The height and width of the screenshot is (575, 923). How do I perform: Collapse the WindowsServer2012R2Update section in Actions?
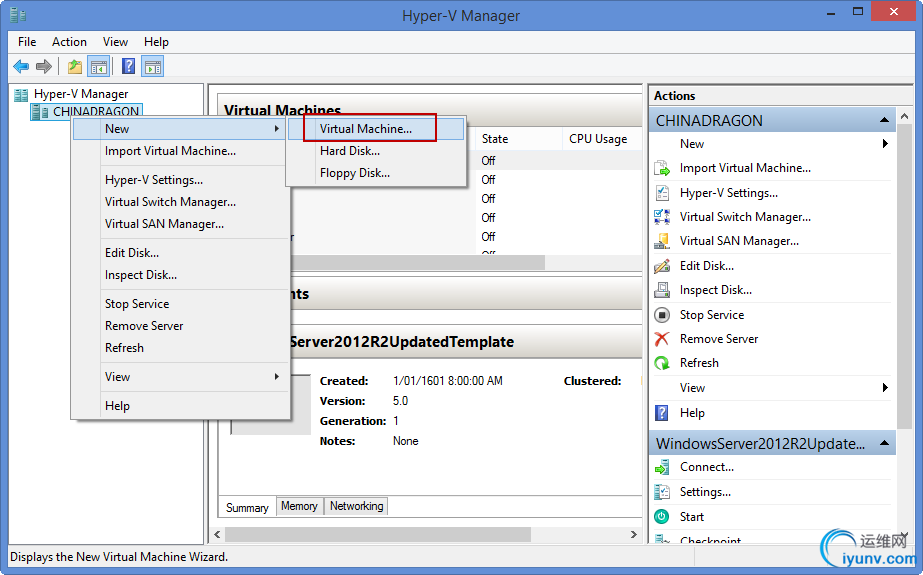pos(884,443)
